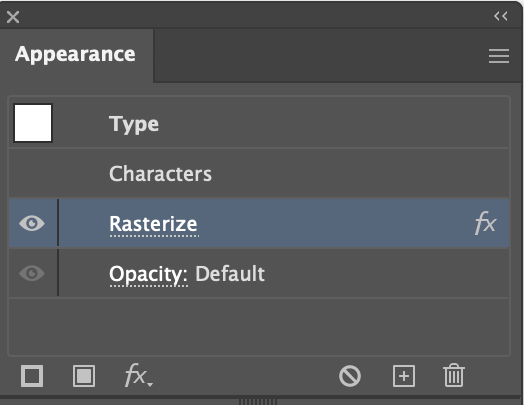Open the Rasterize effect settings link
This screenshot has height=405, width=524.
(154, 224)
